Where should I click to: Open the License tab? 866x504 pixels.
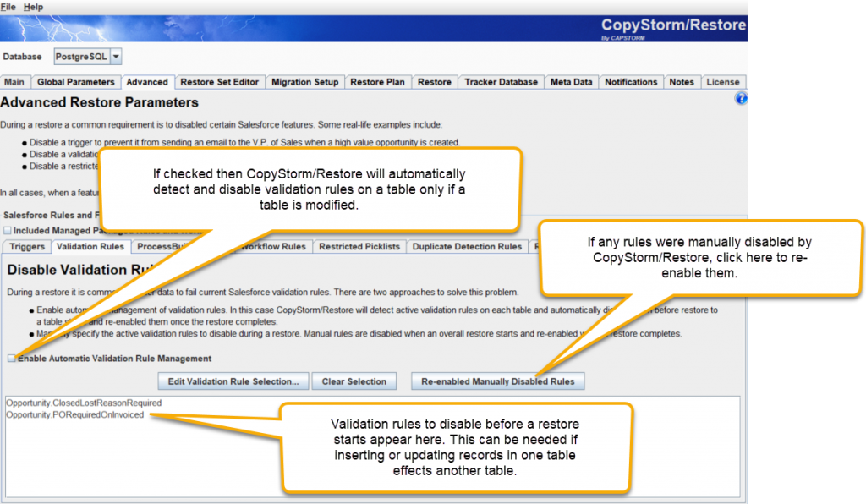723,82
